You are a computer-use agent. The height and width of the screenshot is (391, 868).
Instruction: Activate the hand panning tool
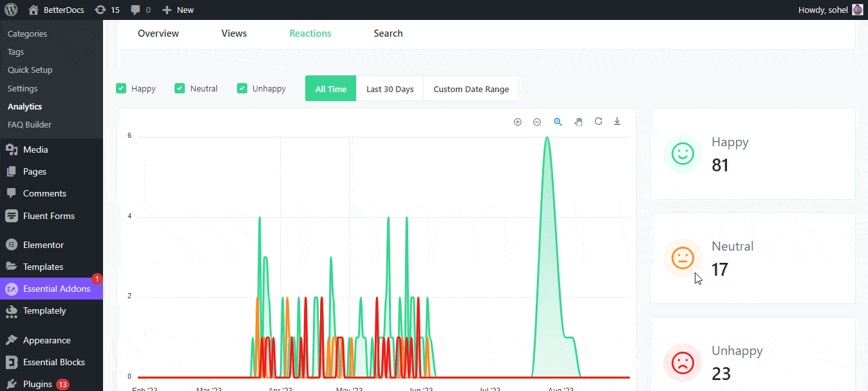point(578,122)
